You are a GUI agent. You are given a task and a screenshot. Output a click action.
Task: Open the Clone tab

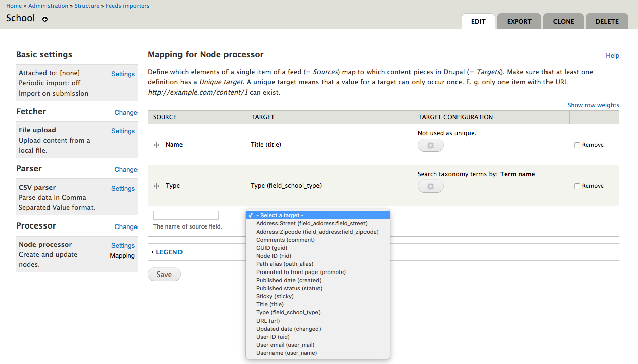click(563, 21)
